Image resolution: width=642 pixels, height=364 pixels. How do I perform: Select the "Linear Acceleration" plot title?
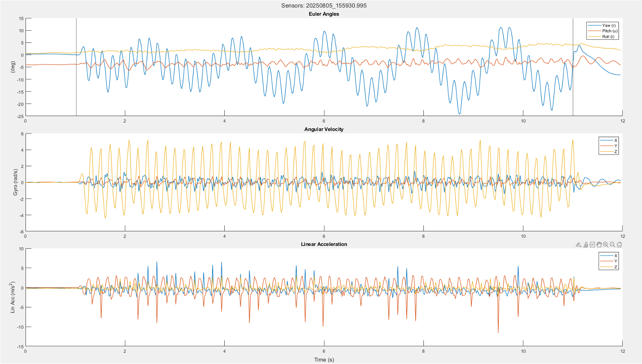point(324,244)
